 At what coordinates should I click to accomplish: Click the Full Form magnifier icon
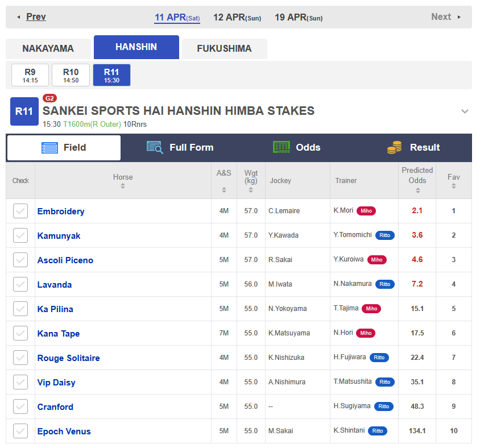[155, 147]
